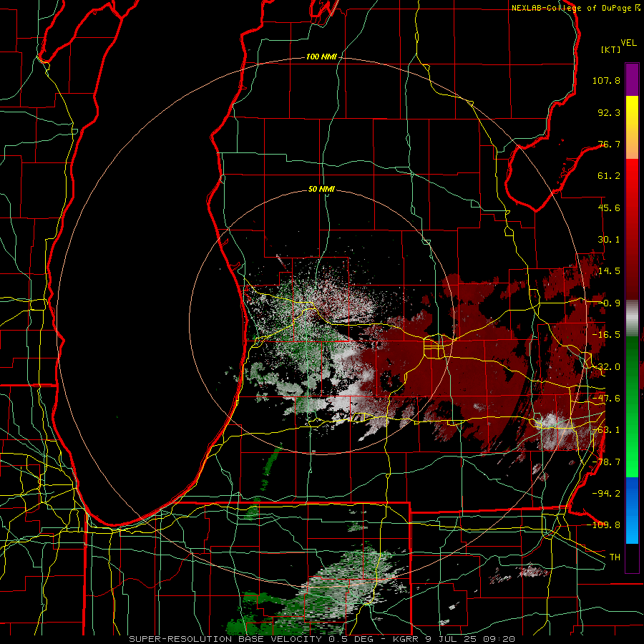Image resolution: width=644 pixels, height=644 pixels.
Task: Click the -94.2 velocity scale value
Action: click(x=606, y=494)
